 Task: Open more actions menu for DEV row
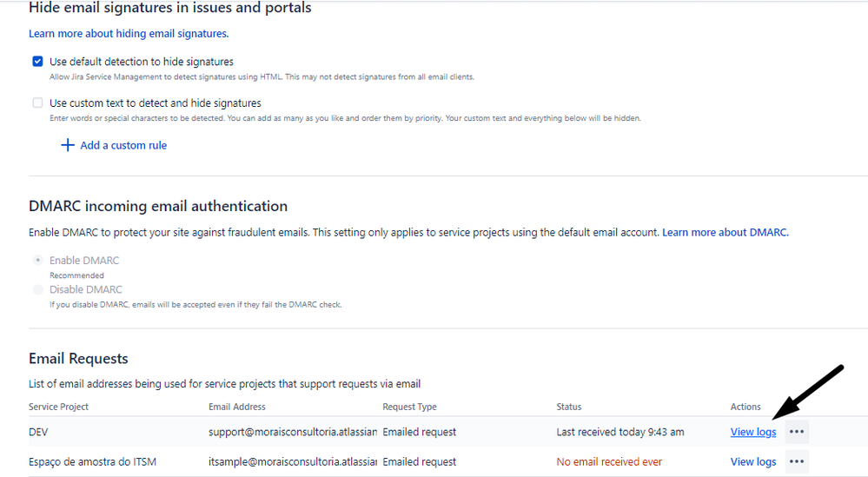pos(797,432)
